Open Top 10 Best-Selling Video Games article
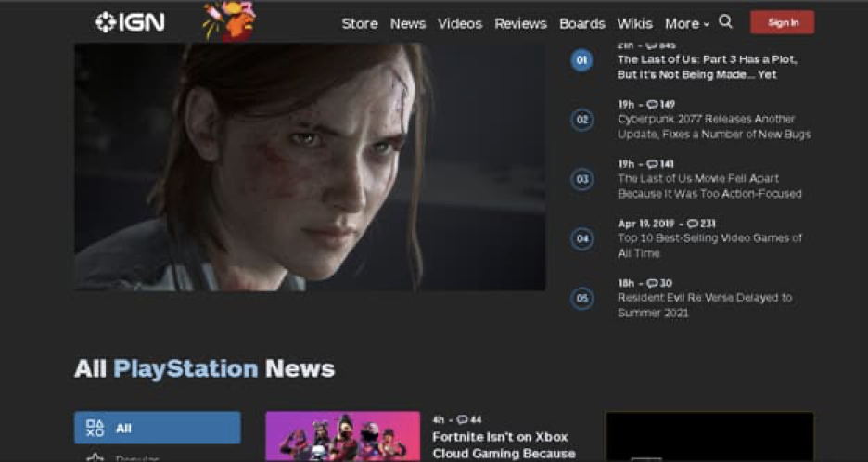The image size is (868, 462). pyautogui.click(x=709, y=246)
